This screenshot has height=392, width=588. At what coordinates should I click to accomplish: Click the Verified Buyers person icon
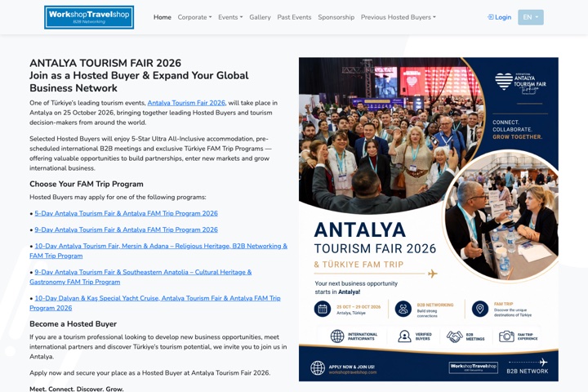click(x=404, y=336)
